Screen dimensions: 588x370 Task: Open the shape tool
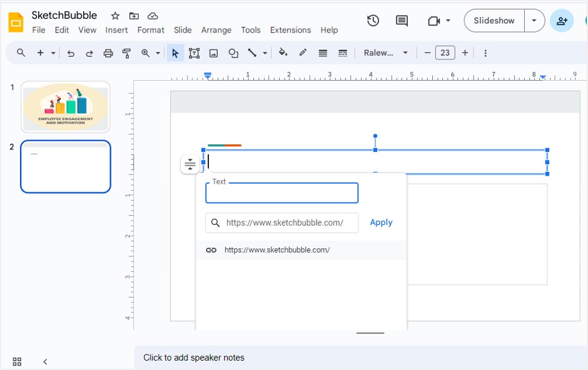pos(233,53)
